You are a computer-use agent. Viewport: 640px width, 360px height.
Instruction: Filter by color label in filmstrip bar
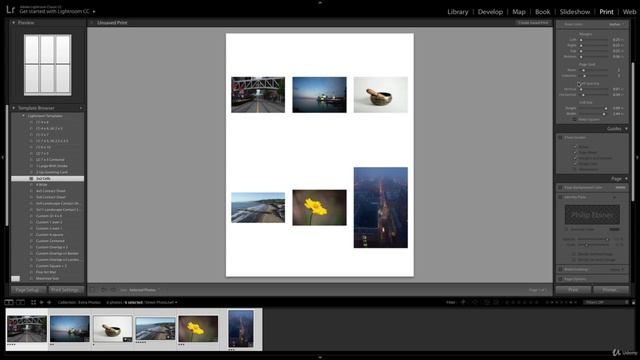coord(562,302)
